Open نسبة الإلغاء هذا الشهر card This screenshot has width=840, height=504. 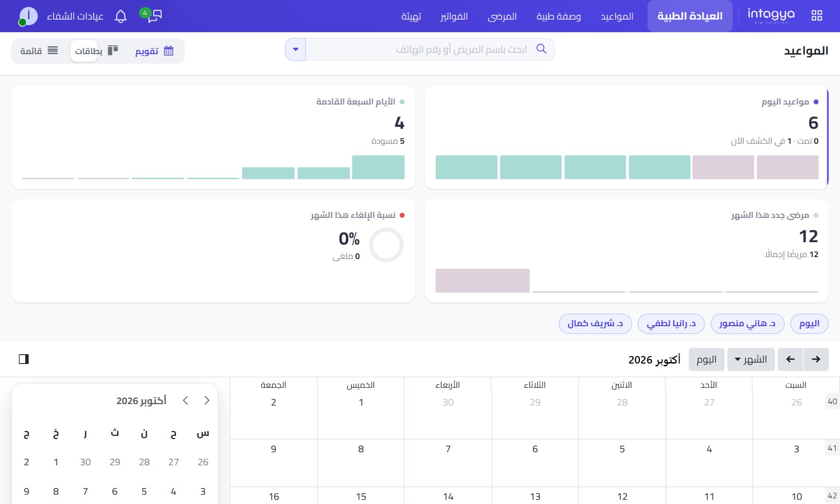[213, 251]
